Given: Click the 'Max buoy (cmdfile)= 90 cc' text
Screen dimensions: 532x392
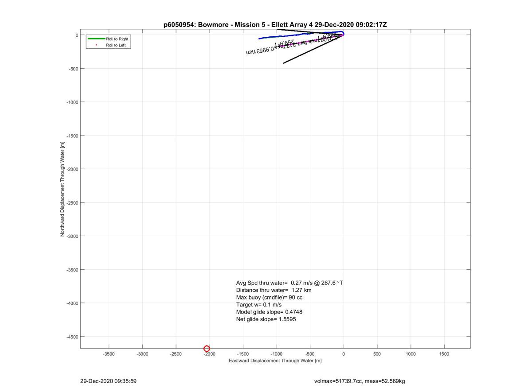Looking at the screenshot, I should tap(269, 297).
